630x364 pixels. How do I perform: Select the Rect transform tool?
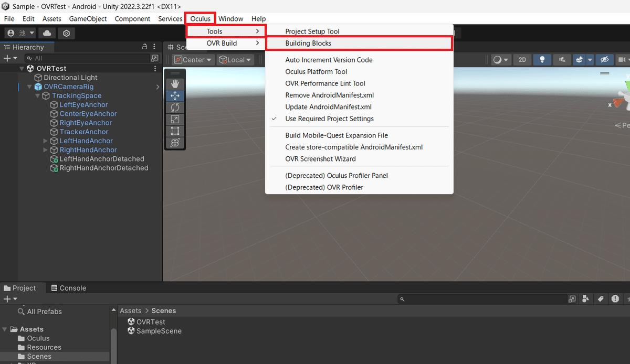pos(175,131)
